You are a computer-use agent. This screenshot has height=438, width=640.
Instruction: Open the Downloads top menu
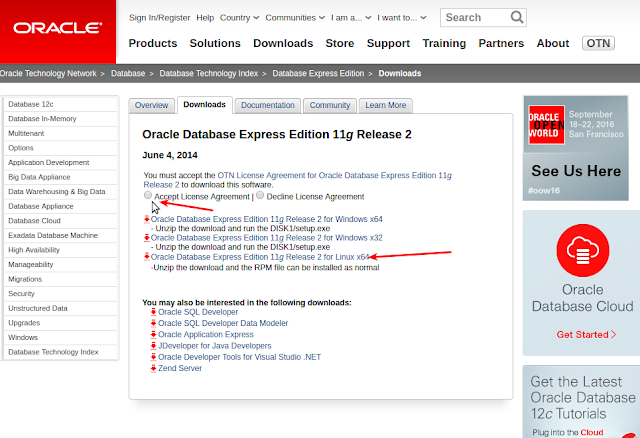pyautogui.click(x=283, y=43)
